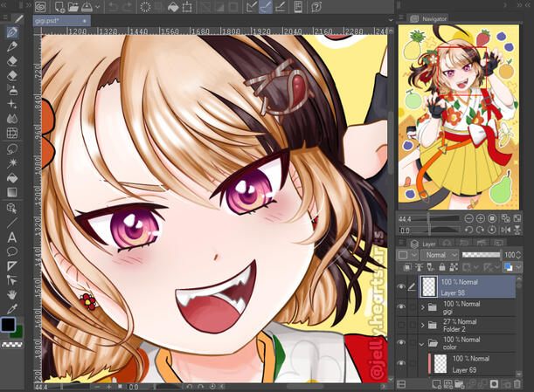Select the Text tool
Image resolution: width=534 pixels, height=392 pixels.
[x=12, y=237]
